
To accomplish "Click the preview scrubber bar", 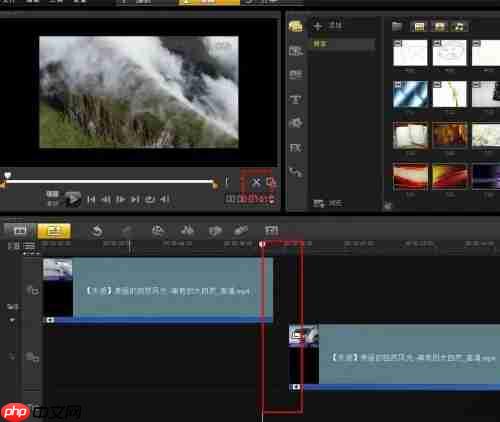I will (x=109, y=182).
